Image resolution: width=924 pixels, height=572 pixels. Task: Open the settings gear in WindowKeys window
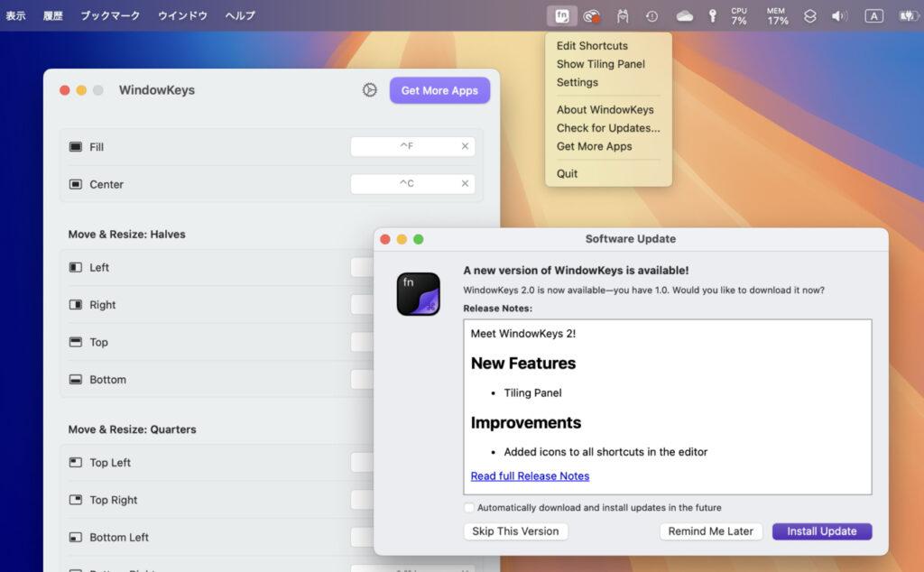[369, 90]
